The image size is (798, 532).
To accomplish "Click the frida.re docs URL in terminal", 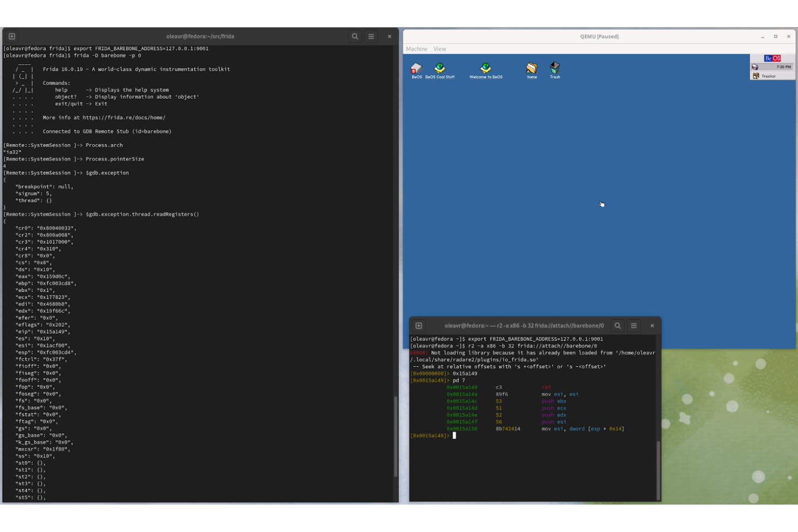I will click(x=123, y=118).
